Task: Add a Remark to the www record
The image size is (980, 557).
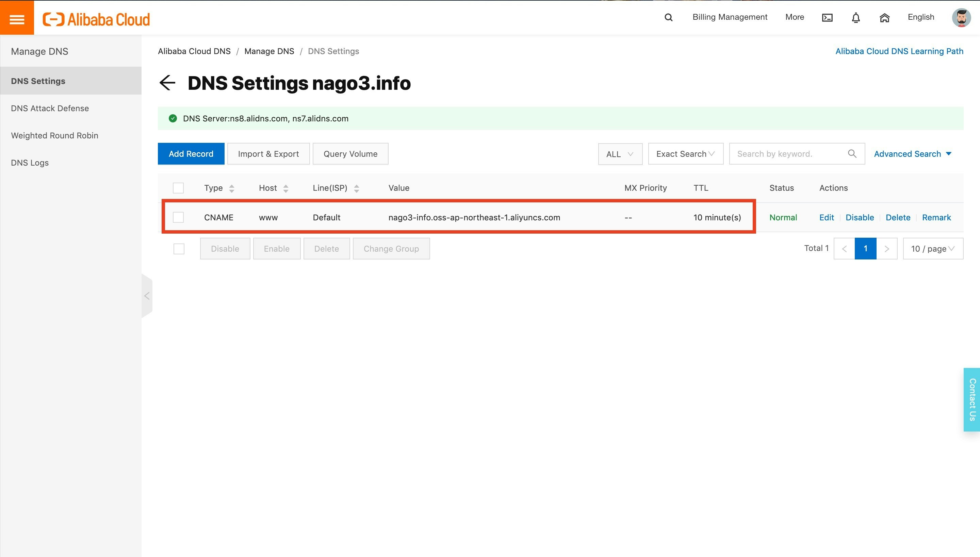Action: [x=936, y=217]
